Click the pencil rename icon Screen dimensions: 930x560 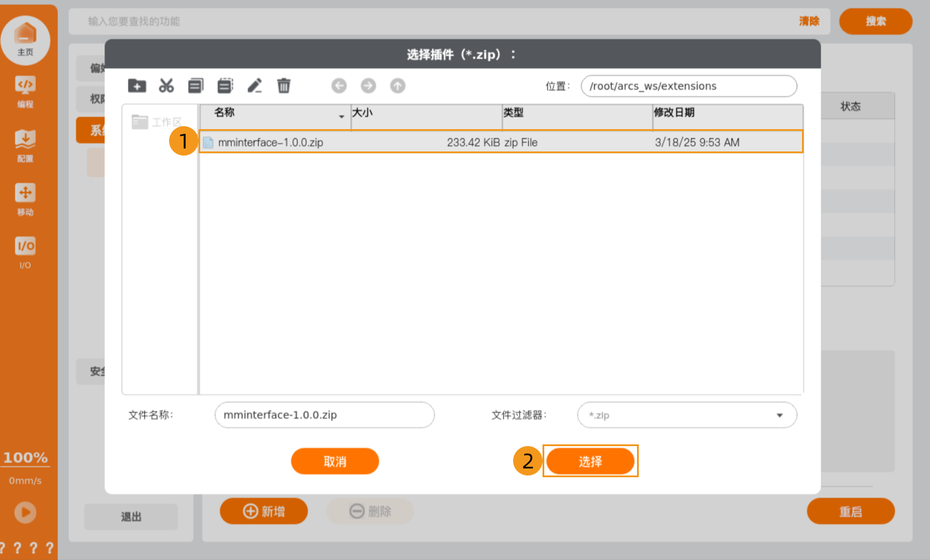pos(254,86)
